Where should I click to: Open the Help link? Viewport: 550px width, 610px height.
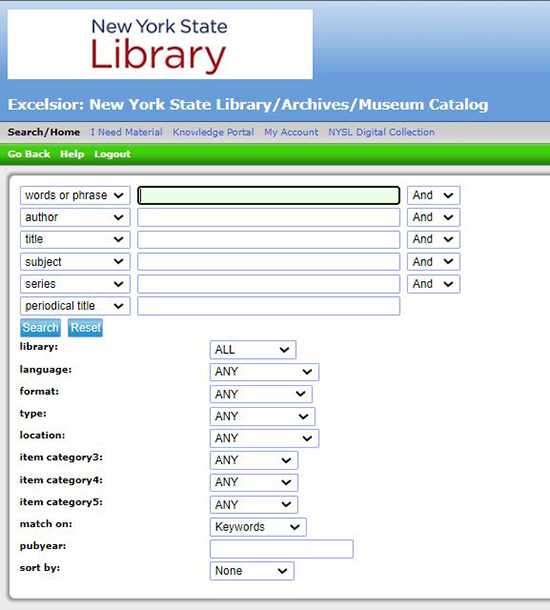[72, 154]
